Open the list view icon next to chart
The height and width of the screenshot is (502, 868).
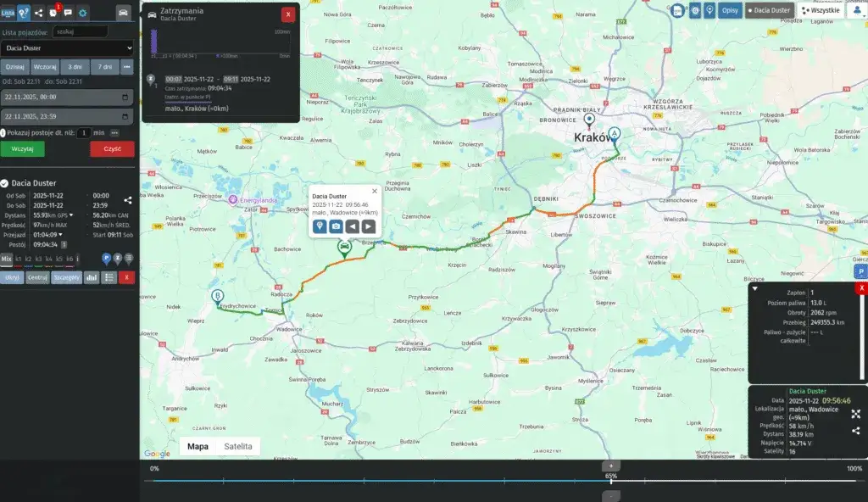109,277
